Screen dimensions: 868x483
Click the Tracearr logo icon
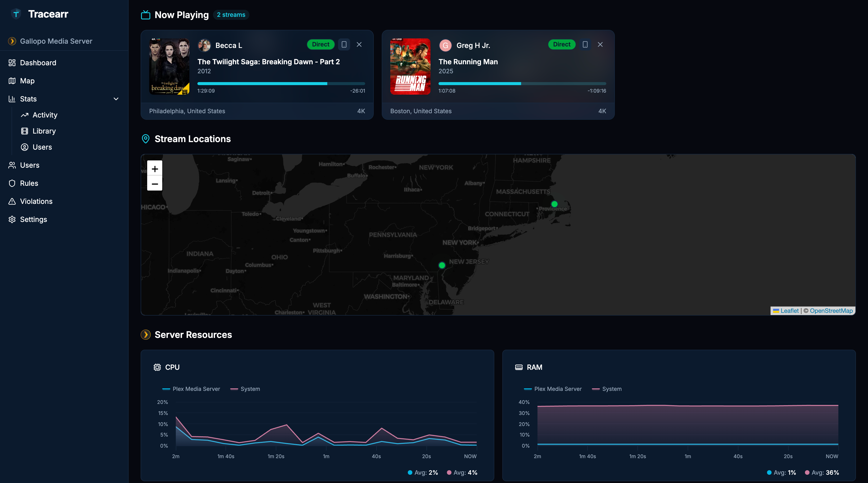coord(16,14)
